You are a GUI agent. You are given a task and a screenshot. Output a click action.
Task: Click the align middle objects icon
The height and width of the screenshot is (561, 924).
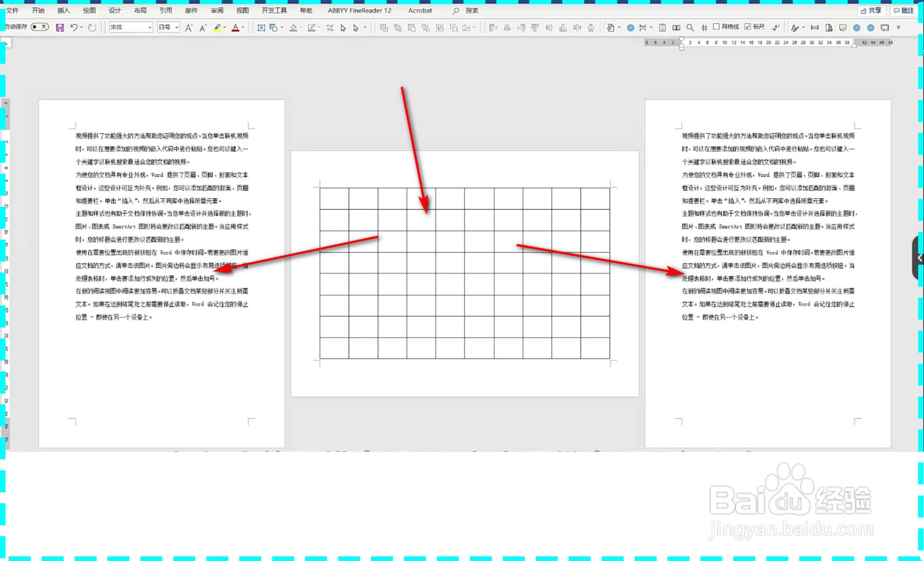(549, 27)
